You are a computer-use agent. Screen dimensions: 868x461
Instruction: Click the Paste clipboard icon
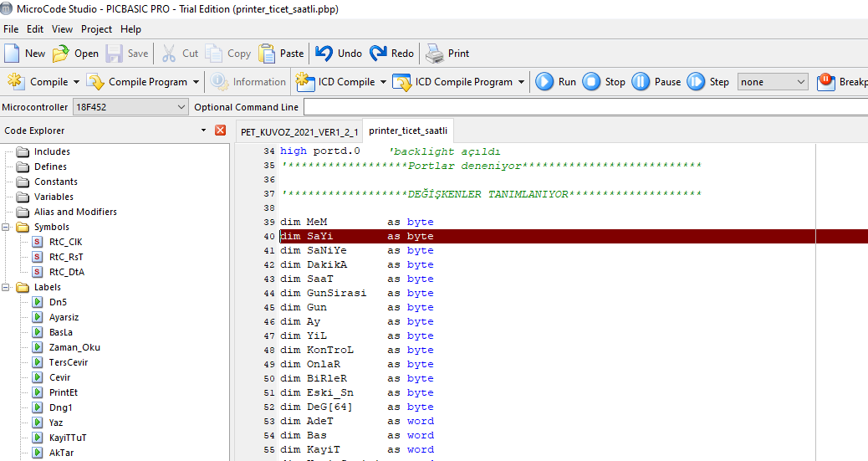267,54
